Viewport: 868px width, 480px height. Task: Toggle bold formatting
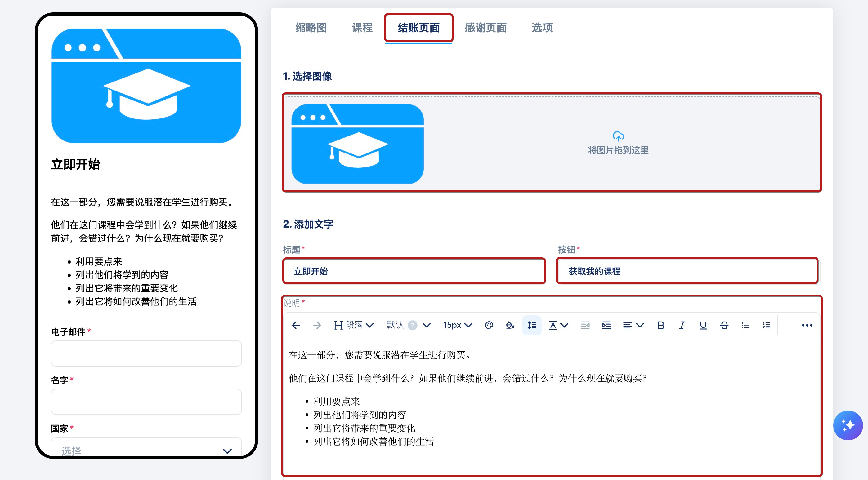click(x=660, y=325)
